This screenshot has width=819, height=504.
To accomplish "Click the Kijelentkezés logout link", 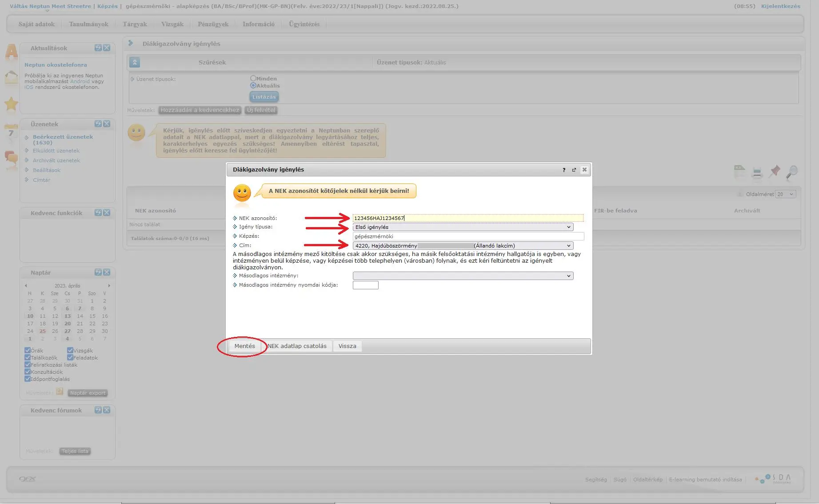I will click(780, 6).
